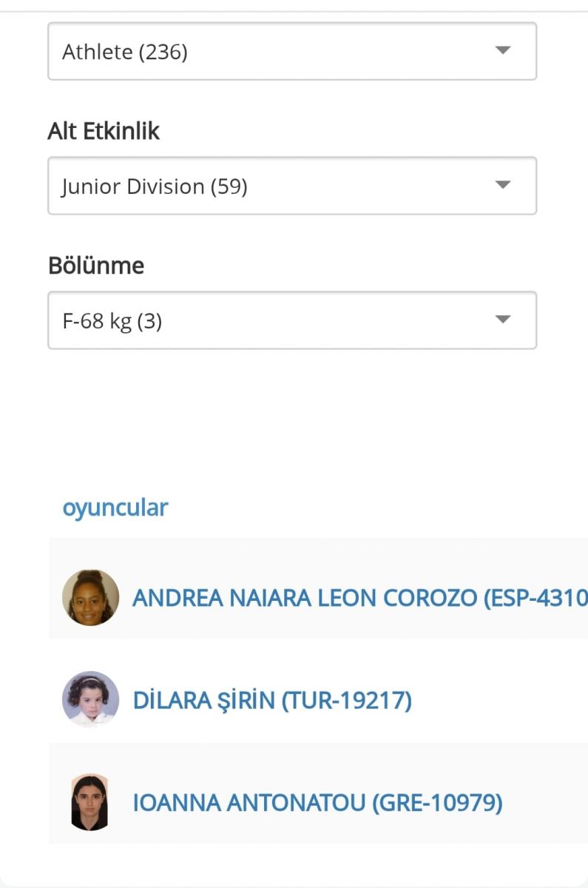Click the Alt Etkinlik field label
The width and height of the screenshot is (588, 888).
(x=104, y=131)
